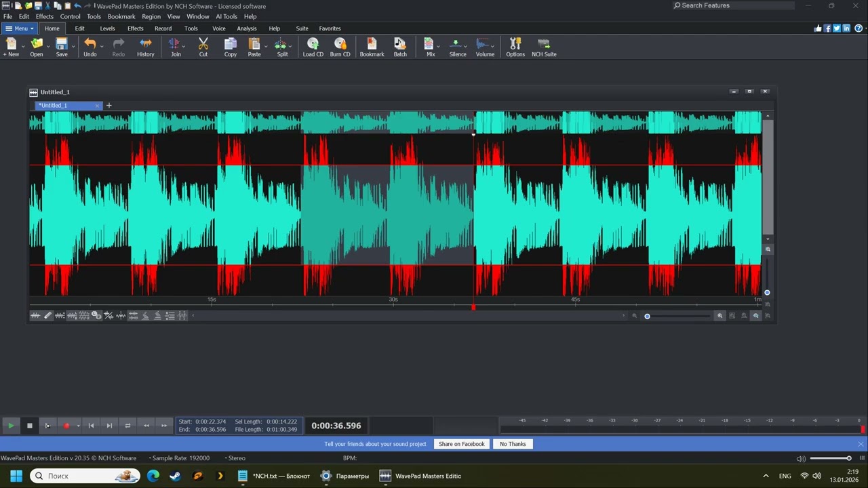The width and height of the screenshot is (868, 488).
Task: Close the Untitled_1 file tab
Action: click(x=98, y=106)
